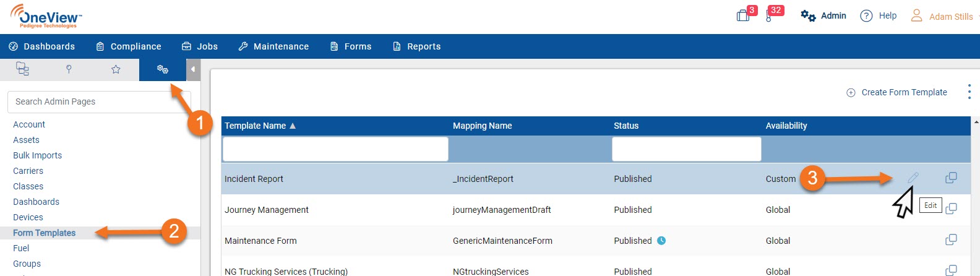980x276 pixels.
Task: Open the Reports menu
Action: tap(417, 46)
